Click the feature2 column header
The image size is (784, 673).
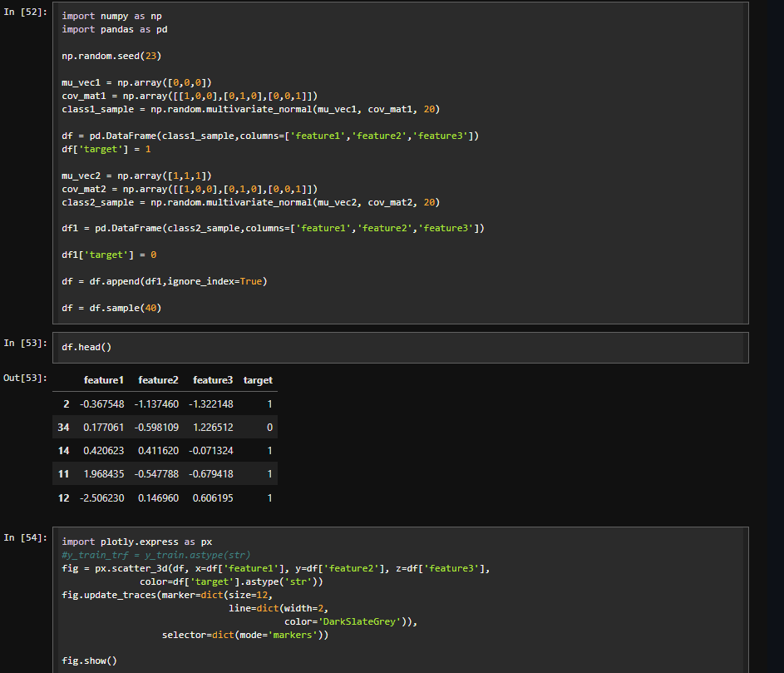coord(158,380)
